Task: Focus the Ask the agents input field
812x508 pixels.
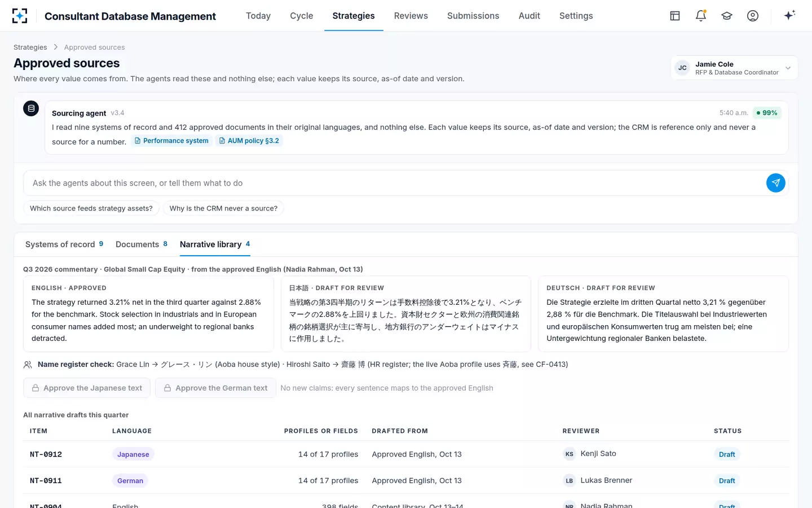Action: (x=395, y=183)
